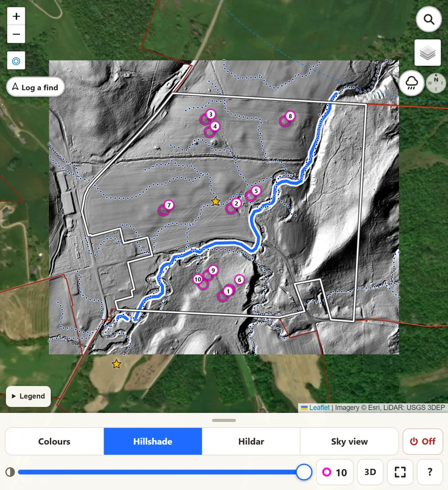Open the map layers selector
Screen dimensions: 448x490
(428, 52)
